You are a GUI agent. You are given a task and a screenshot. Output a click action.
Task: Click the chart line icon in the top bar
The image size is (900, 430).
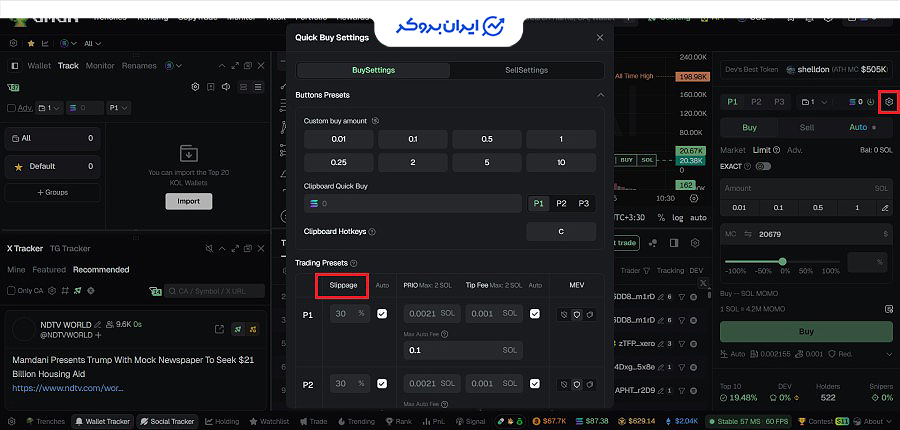[45, 43]
